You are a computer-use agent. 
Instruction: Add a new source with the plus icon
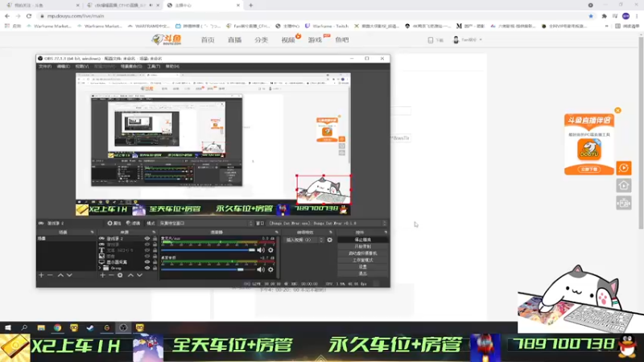coord(103,275)
